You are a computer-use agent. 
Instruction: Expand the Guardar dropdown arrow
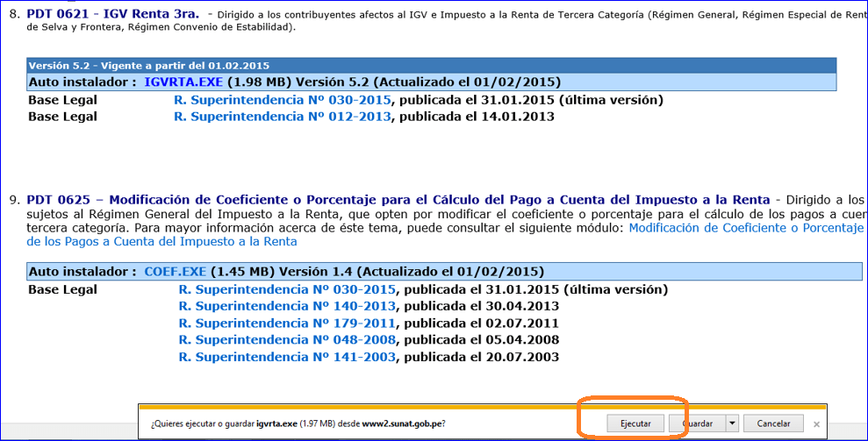732,423
